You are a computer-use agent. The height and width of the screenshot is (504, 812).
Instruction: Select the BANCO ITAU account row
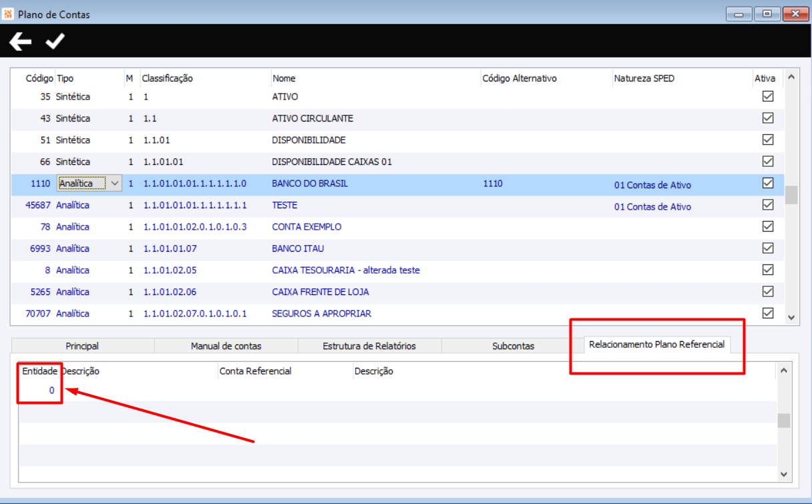coord(397,248)
